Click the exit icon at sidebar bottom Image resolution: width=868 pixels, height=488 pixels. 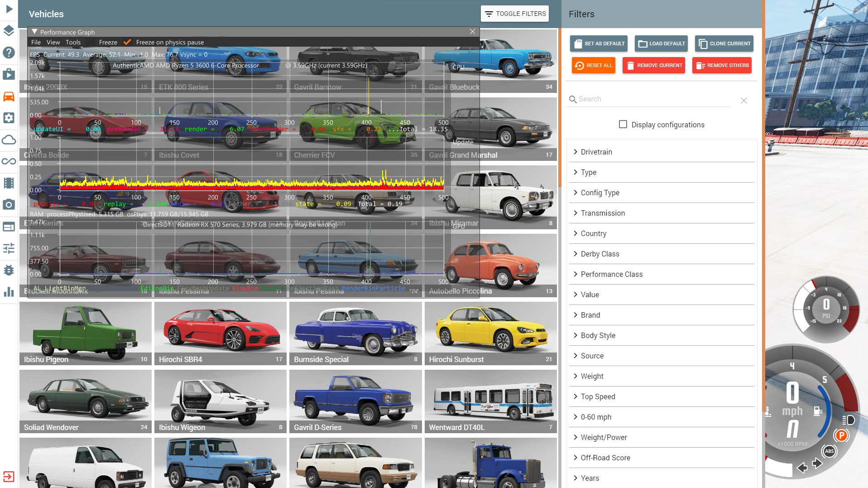9,477
